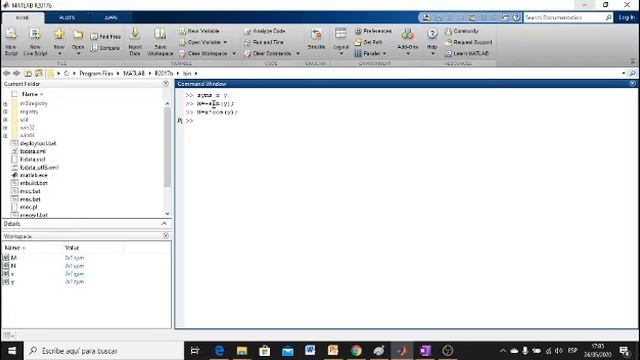The width and height of the screenshot is (640, 360).
Task: Click Browse for folder icon
Action: click(x=39, y=73)
